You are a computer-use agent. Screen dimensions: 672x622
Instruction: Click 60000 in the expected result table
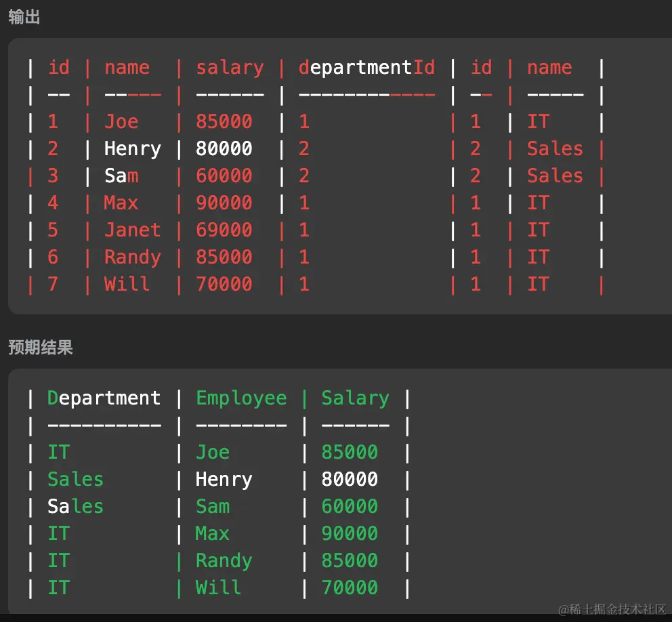[350, 507]
